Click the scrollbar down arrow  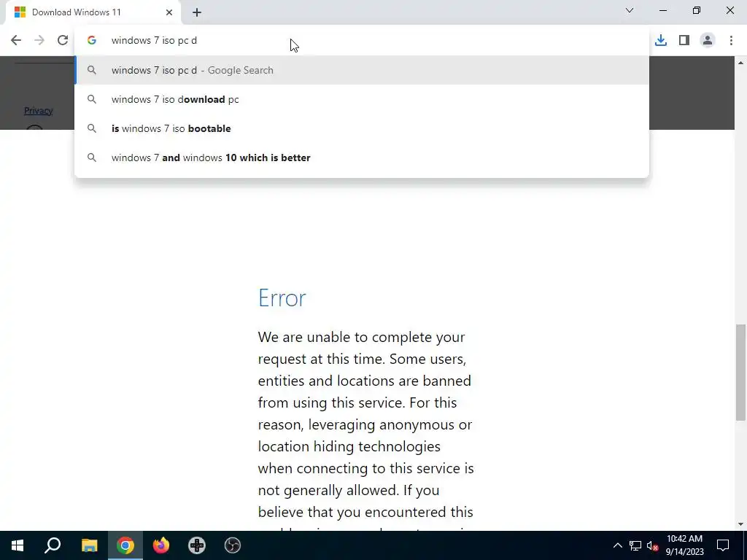click(x=740, y=524)
